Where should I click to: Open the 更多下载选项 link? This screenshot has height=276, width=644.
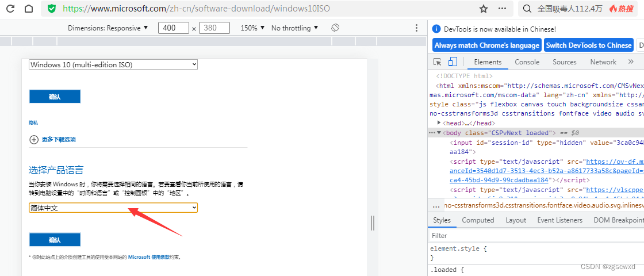pyautogui.click(x=59, y=140)
